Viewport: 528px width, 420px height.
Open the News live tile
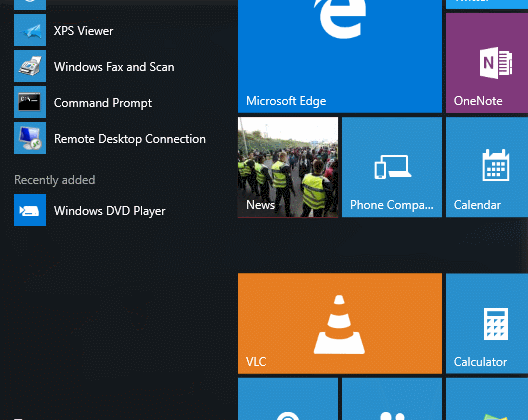(x=288, y=167)
